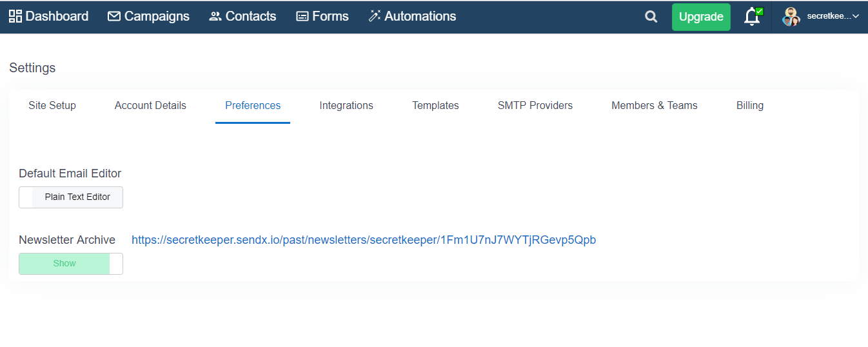Go to the Integrations tab
Screen dimensions: 868x347
pos(346,105)
